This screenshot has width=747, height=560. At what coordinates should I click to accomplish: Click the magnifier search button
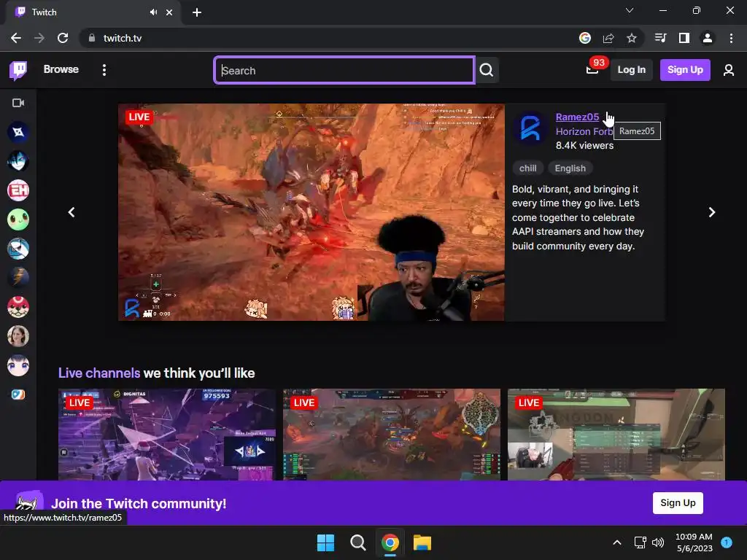(487, 71)
